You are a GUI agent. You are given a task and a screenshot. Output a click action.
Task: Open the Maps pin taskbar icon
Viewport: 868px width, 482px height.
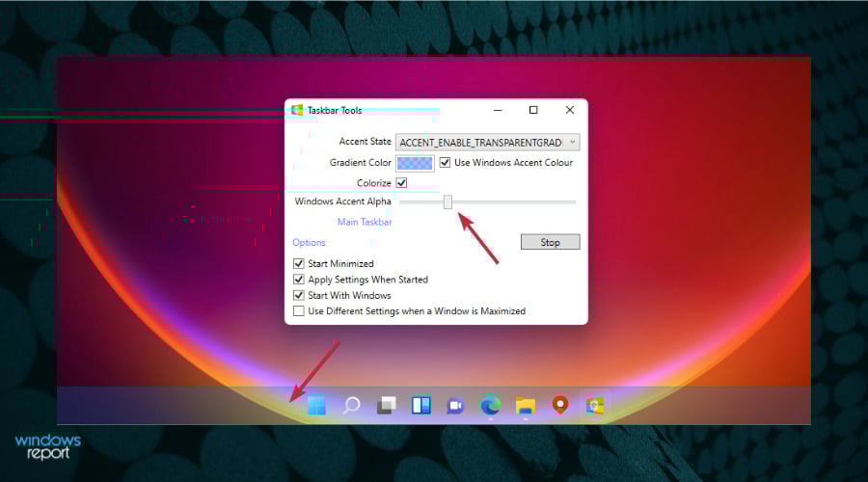[560, 405]
